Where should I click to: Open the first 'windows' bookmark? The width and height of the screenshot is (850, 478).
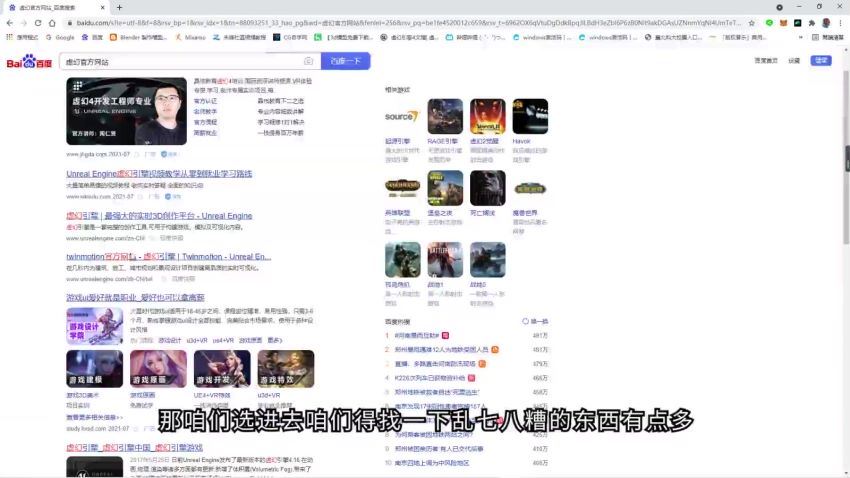pos(542,37)
